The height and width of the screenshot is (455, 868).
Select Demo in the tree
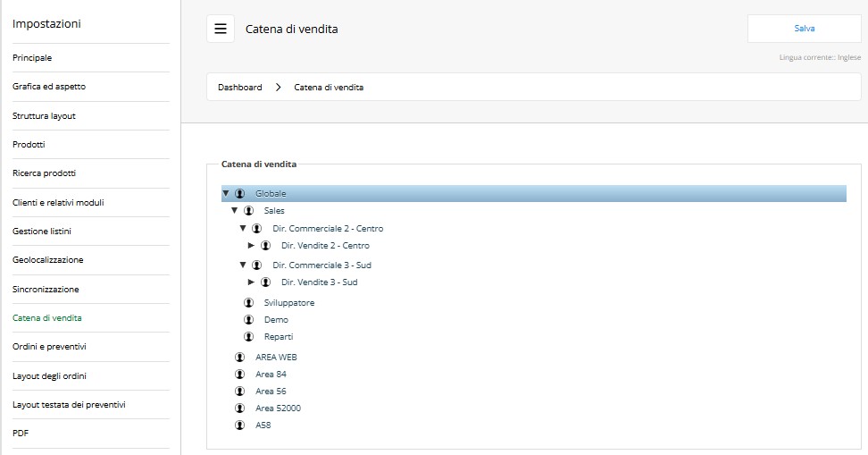[276, 320]
